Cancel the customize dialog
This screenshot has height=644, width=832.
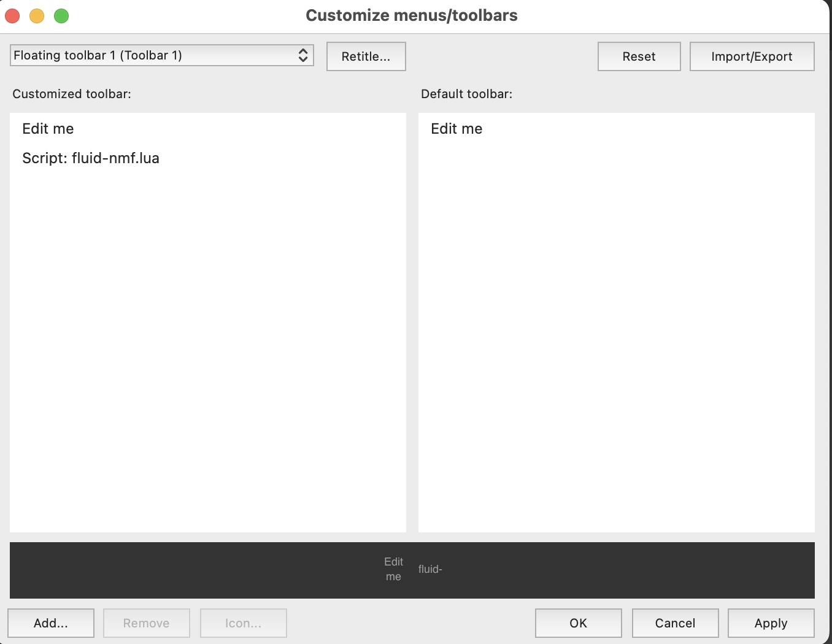coord(675,623)
